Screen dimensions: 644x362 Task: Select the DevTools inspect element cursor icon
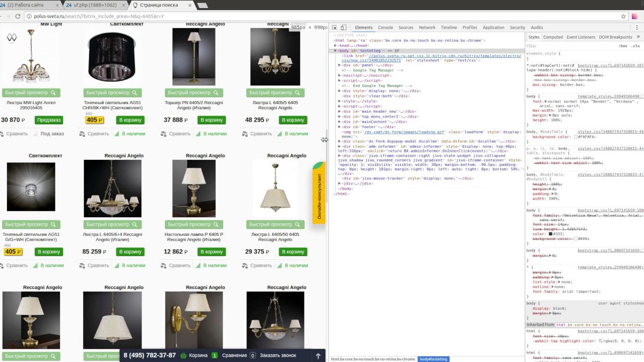[335, 28]
